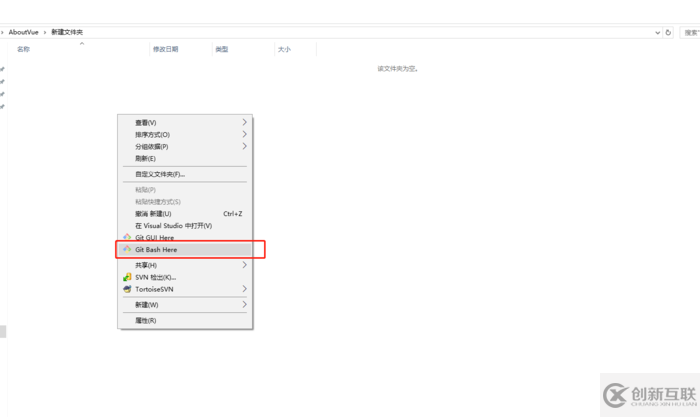This screenshot has height=417, width=700.
Task: Click the 新建文件夹 breadcrumb segment
Action: (67, 32)
